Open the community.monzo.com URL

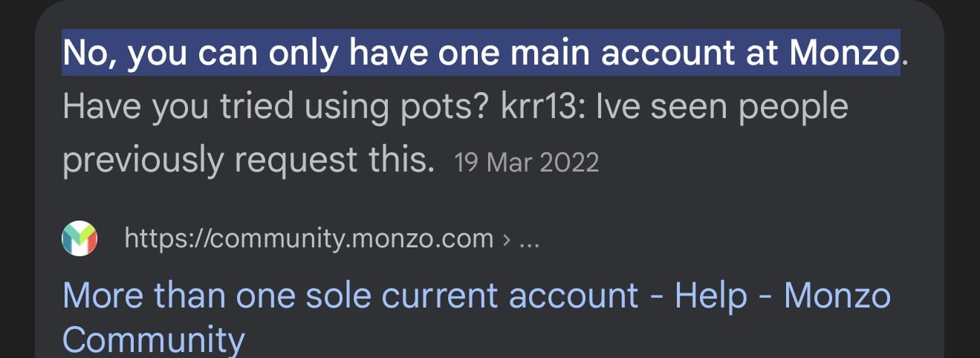pos(309,238)
